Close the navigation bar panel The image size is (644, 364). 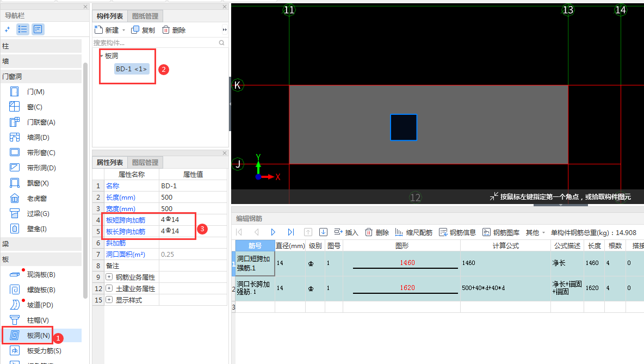85,7
